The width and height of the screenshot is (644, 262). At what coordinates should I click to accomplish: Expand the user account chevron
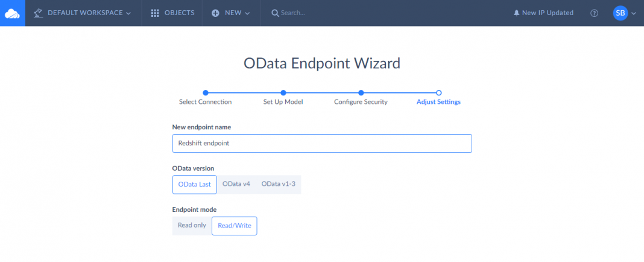point(634,13)
